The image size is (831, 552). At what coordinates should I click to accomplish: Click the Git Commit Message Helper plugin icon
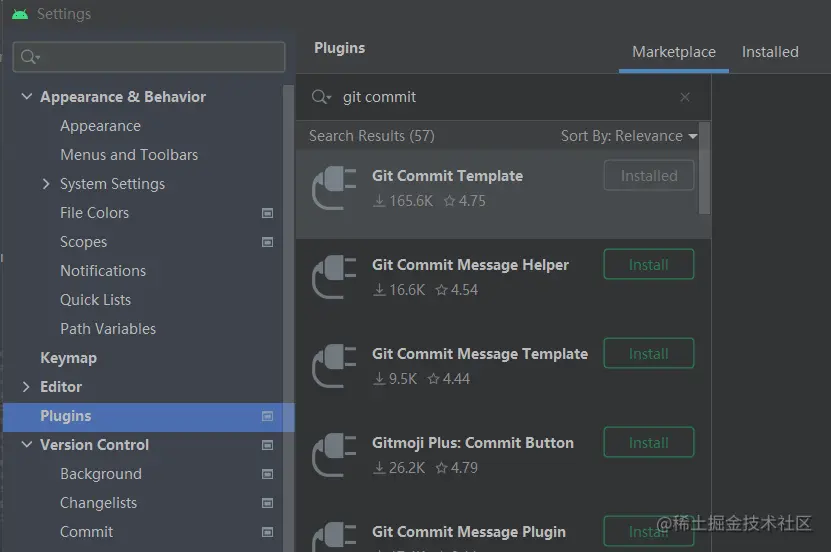pos(334,276)
